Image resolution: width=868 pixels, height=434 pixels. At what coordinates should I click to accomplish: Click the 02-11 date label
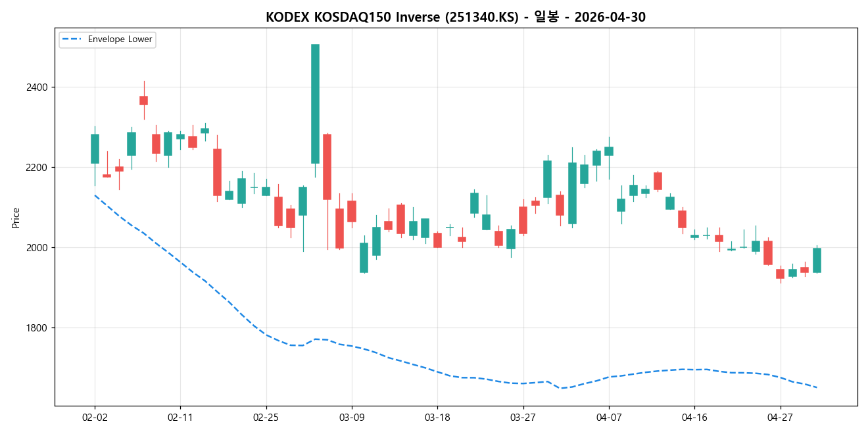coord(180,417)
